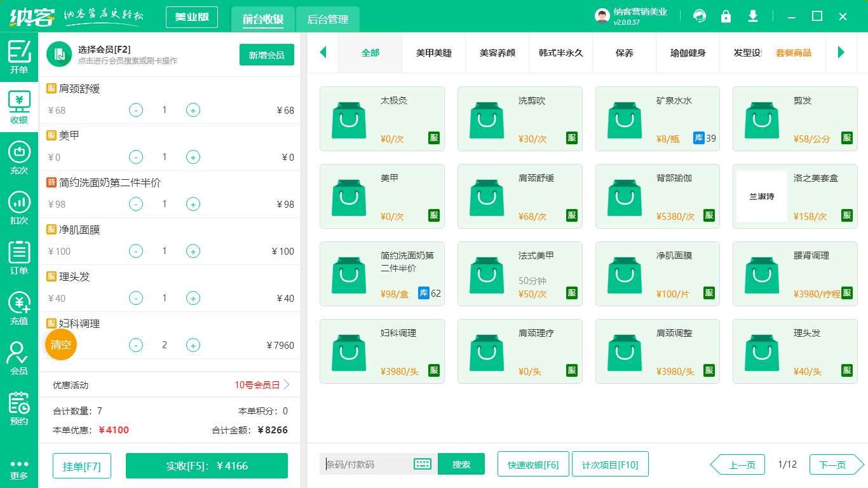Select the 肩颈调整 product card
868x488 pixels.
pyautogui.click(x=658, y=351)
